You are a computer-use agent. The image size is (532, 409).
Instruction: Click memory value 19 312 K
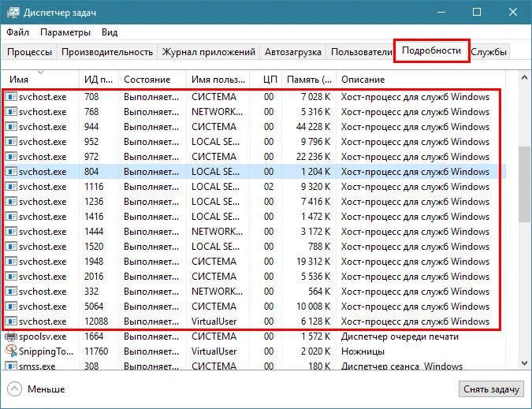click(x=314, y=262)
